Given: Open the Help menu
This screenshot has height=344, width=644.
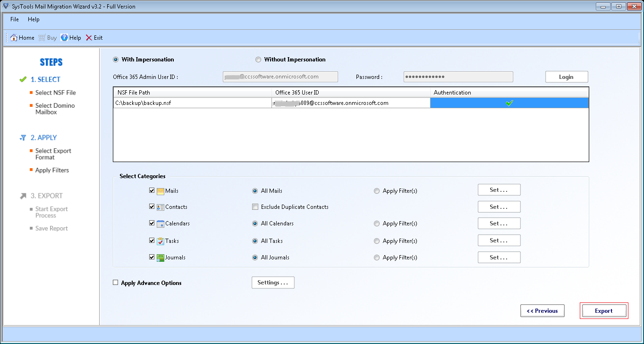Looking at the screenshot, I should [34, 19].
